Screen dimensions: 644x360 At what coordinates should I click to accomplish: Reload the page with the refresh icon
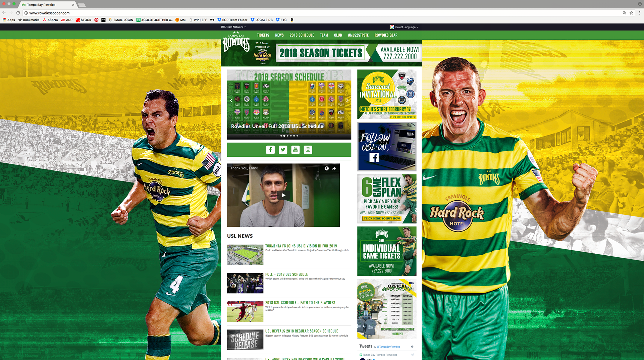[x=18, y=13]
